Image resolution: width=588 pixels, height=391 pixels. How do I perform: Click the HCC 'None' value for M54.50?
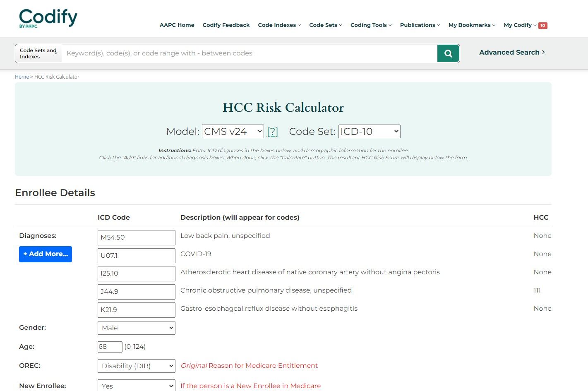point(542,236)
